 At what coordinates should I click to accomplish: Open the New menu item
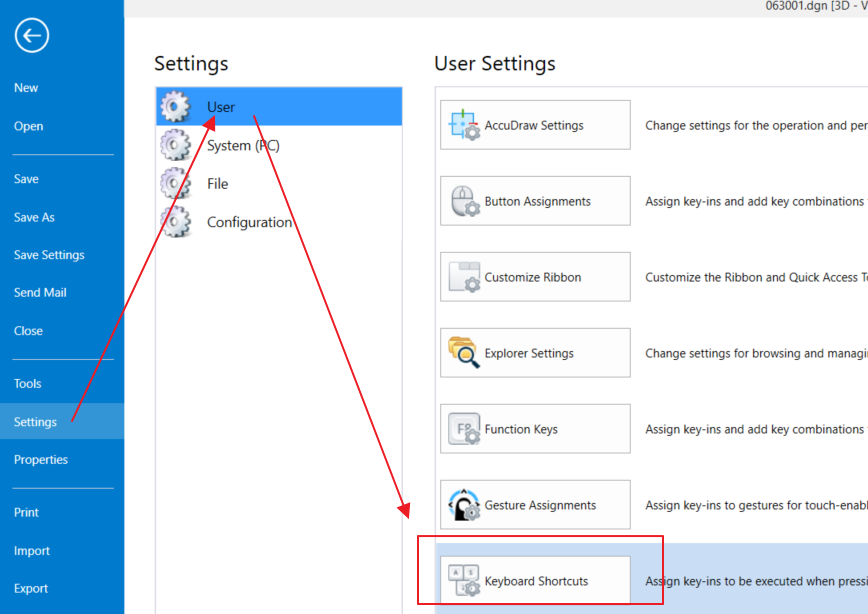tap(27, 88)
